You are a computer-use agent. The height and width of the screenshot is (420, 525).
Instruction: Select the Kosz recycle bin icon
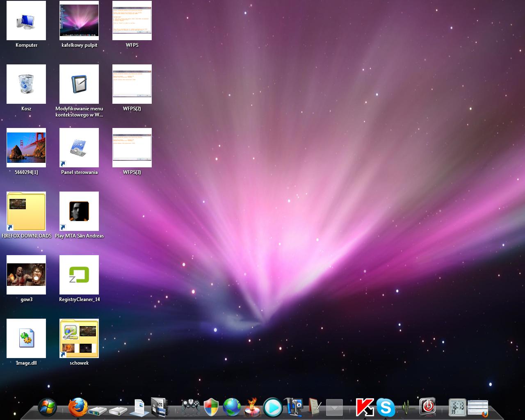(26, 84)
